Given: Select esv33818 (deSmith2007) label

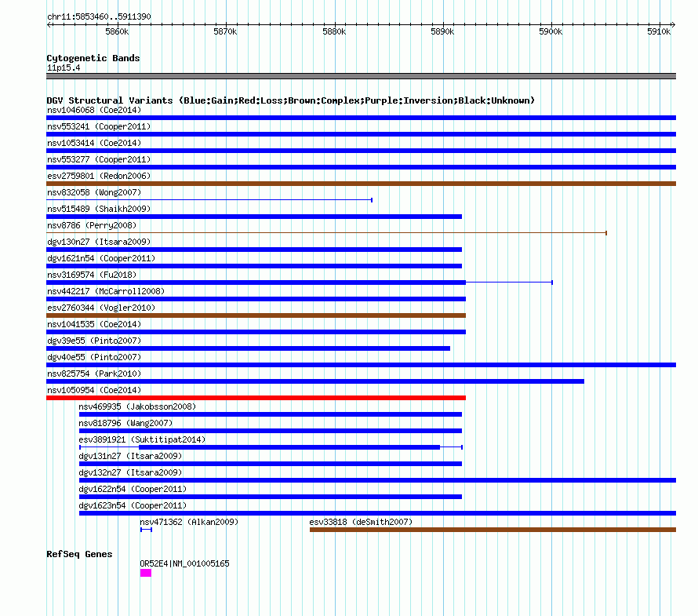Looking at the screenshot, I should [x=361, y=522].
